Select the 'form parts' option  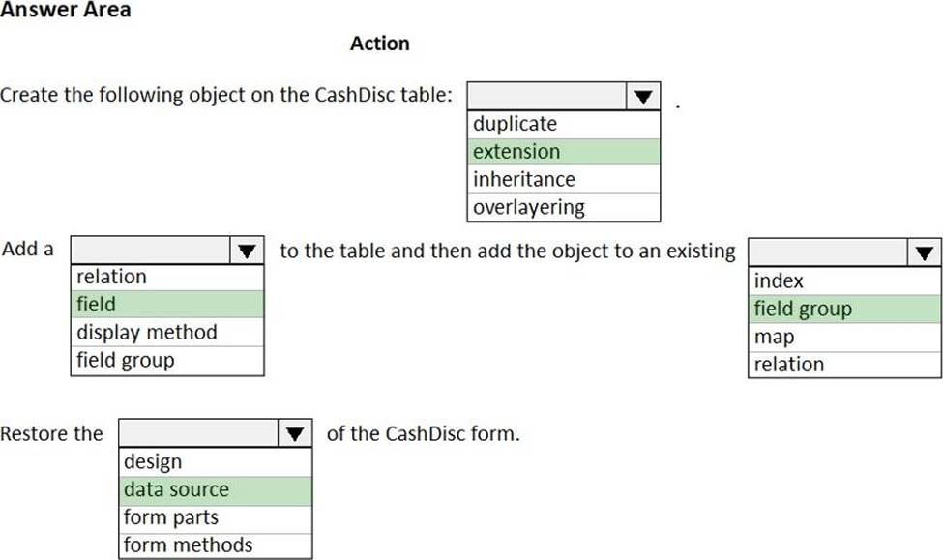pyautogui.click(x=215, y=517)
